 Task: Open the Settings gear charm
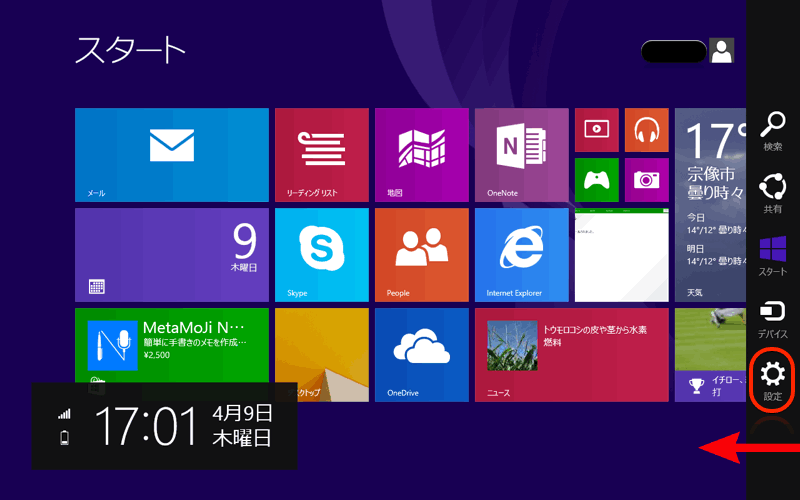click(x=773, y=380)
